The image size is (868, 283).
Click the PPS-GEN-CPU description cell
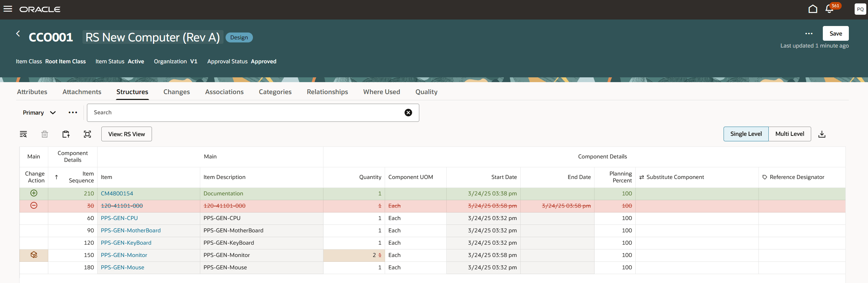point(261,218)
